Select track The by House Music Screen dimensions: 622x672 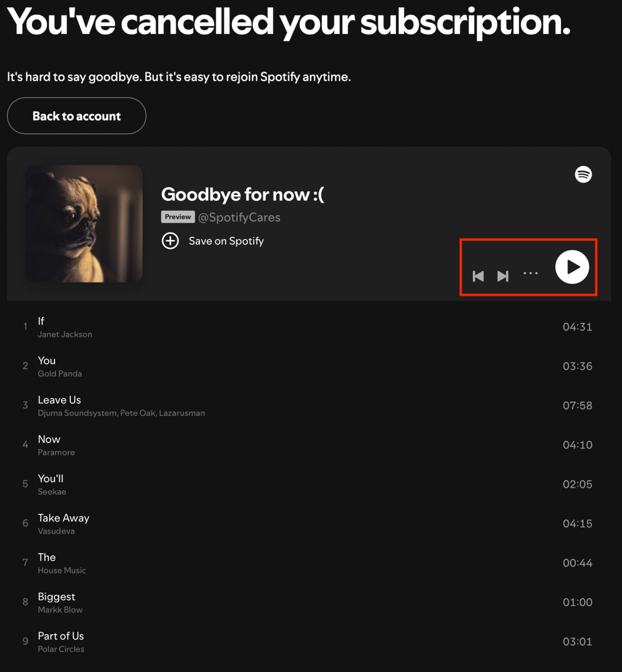click(47, 558)
